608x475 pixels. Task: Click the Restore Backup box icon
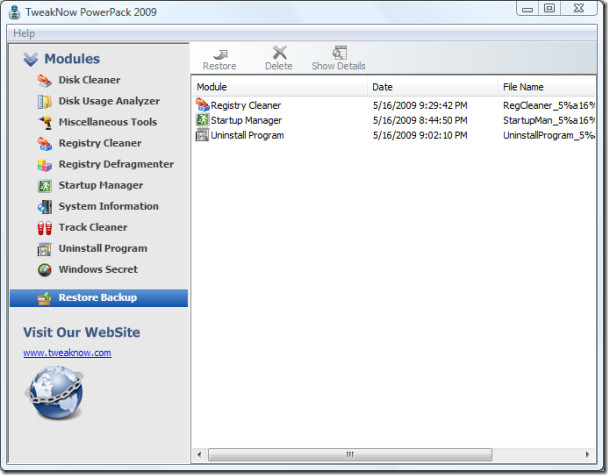point(45,298)
